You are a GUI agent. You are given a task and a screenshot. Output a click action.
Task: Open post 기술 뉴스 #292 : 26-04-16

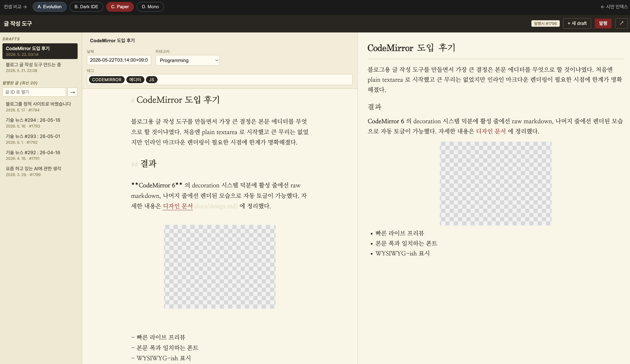tap(40, 155)
